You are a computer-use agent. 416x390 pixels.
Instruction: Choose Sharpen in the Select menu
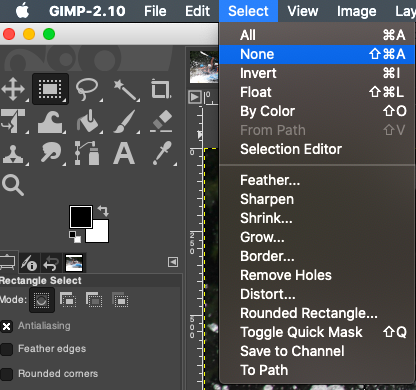(x=317, y=199)
